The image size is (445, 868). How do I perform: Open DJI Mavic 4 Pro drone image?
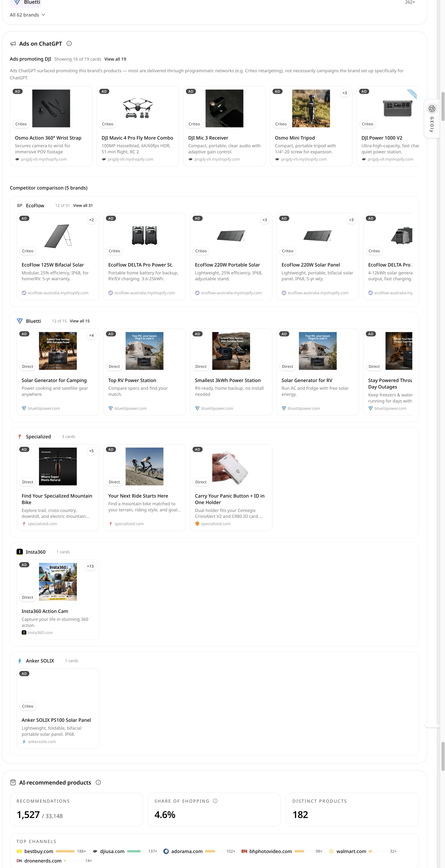[138, 108]
